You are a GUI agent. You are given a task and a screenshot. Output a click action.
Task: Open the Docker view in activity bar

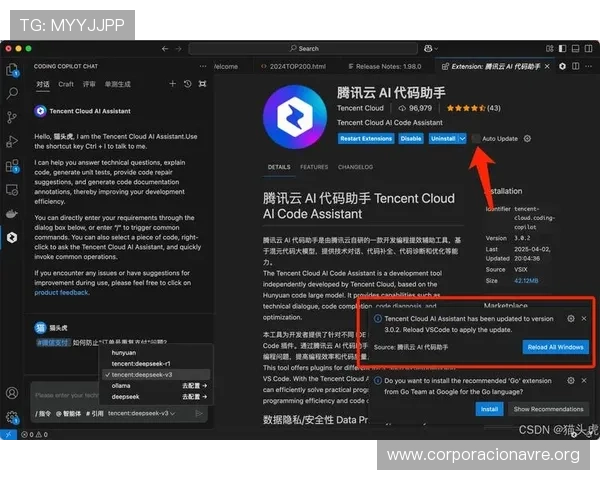(12, 214)
